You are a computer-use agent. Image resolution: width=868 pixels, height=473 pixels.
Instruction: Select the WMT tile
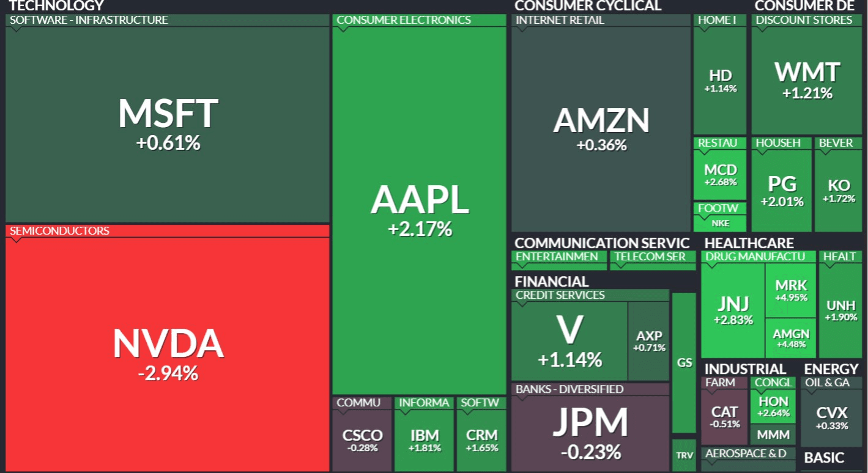(x=807, y=80)
